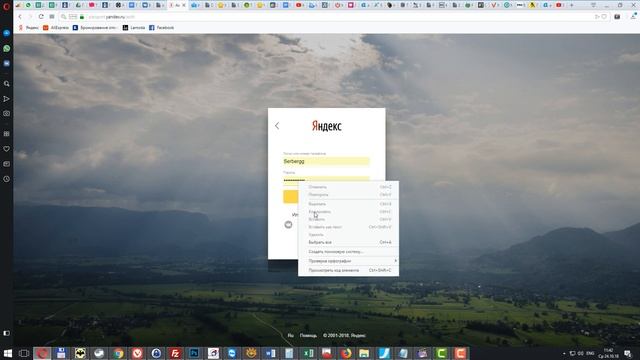Open Vivaldi from the taskbar
Image resolution: width=640 pixels, height=360 pixels.
[x=137, y=353]
